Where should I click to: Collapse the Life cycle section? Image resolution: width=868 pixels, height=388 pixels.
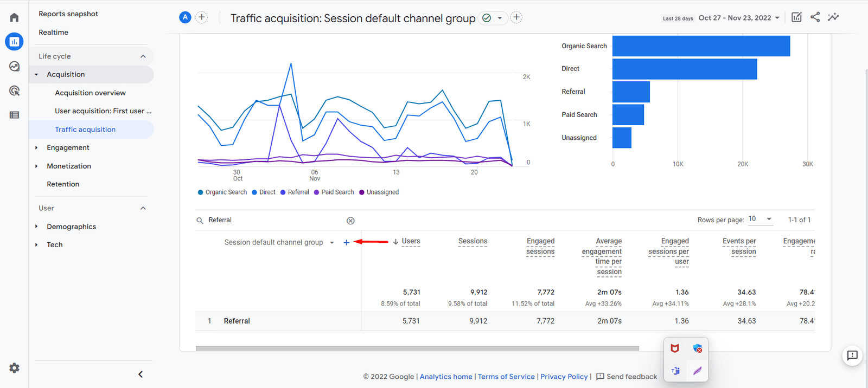(x=143, y=56)
